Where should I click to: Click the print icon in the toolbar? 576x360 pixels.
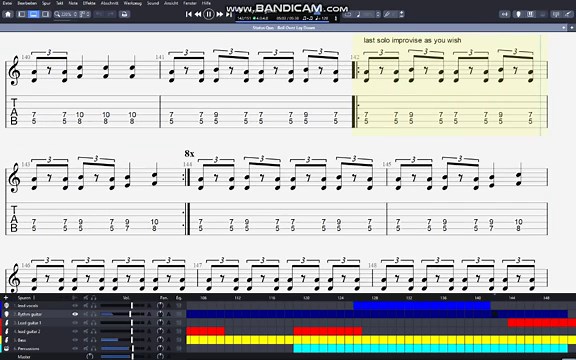point(125,14)
